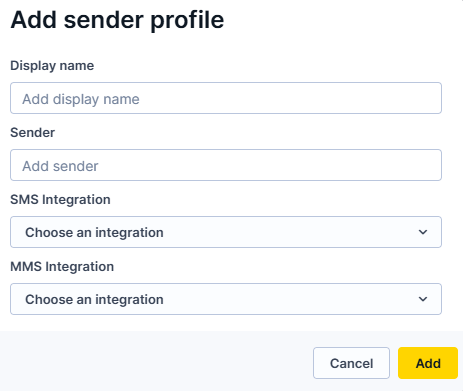Click Choose an integration text under SMS

(x=94, y=233)
